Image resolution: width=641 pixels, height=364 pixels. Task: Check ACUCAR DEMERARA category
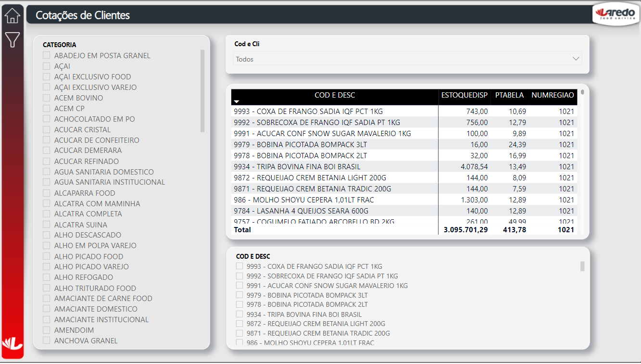tap(47, 150)
